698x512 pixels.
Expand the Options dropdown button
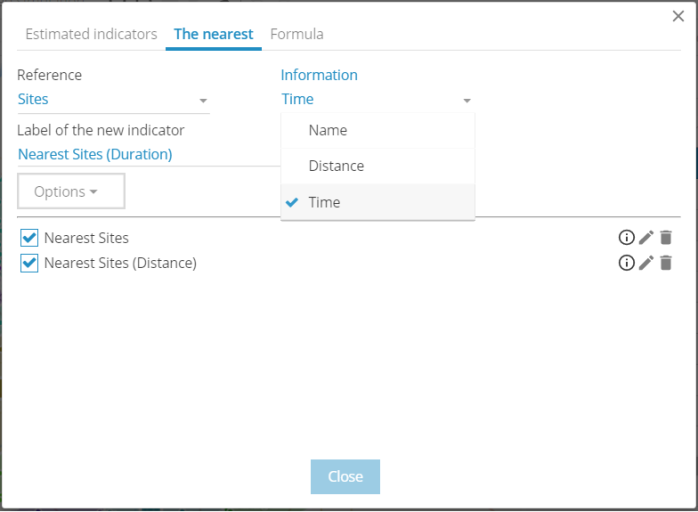point(71,191)
